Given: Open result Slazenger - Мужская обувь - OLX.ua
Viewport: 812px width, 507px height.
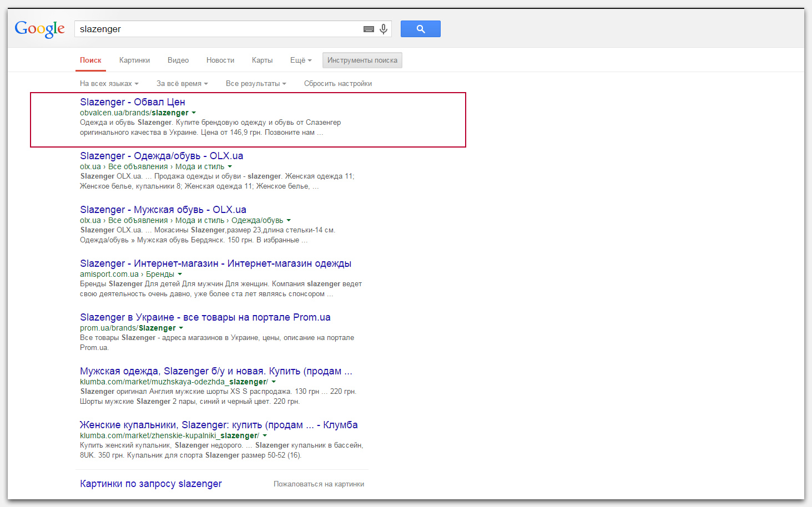Looking at the screenshot, I should tap(163, 210).
